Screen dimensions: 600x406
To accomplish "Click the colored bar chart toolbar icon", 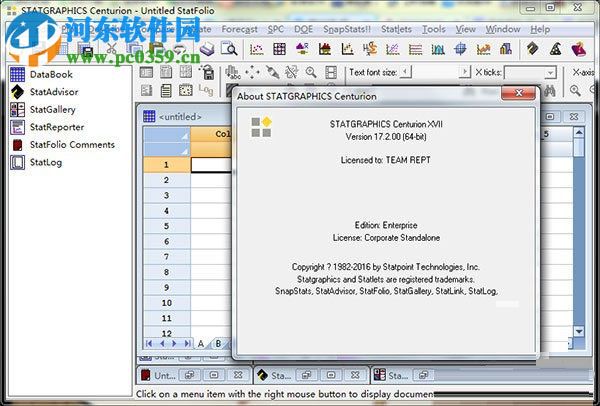I will [505, 49].
